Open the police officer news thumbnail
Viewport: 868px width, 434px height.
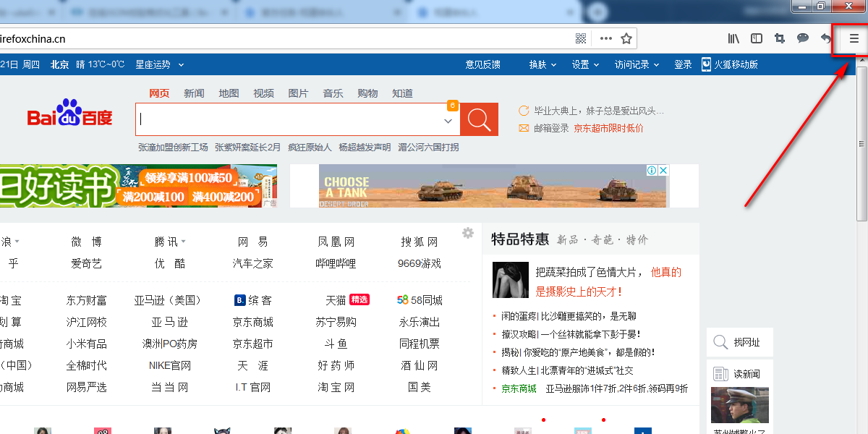(x=740, y=405)
